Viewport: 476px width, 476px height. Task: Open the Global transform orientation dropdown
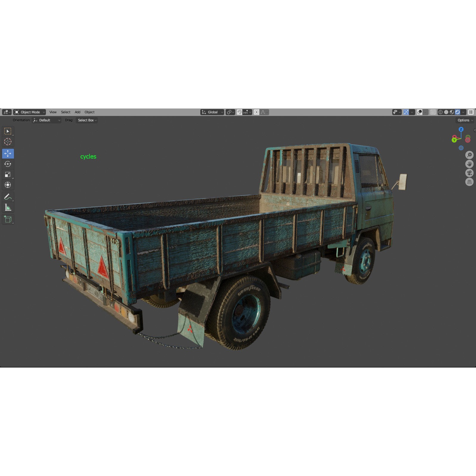(212, 112)
